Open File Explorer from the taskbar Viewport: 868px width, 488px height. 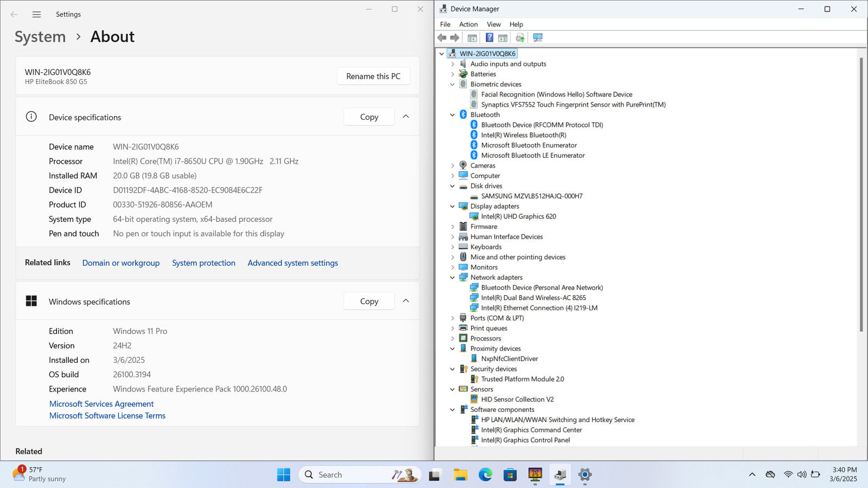(x=460, y=475)
